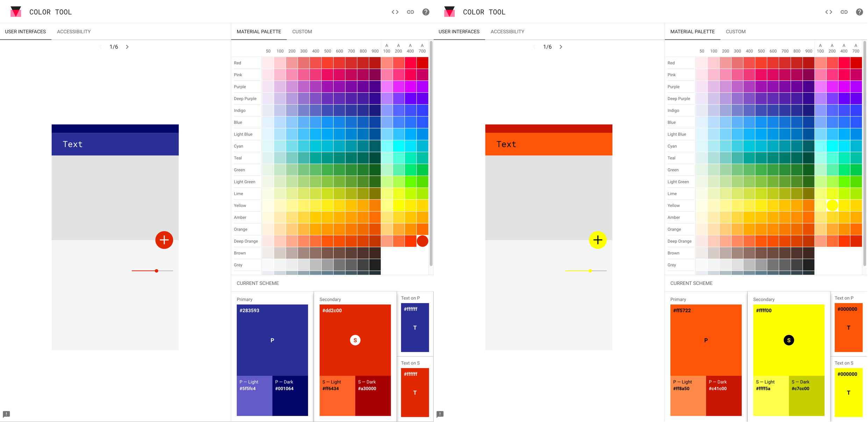Click the P — Light #ff8a50 tile
This screenshot has width=868, height=422.
pos(688,396)
